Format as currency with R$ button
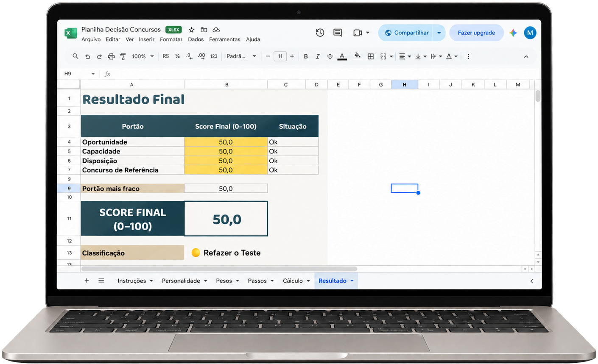The height and width of the screenshot is (364, 598). pos(165,56)
